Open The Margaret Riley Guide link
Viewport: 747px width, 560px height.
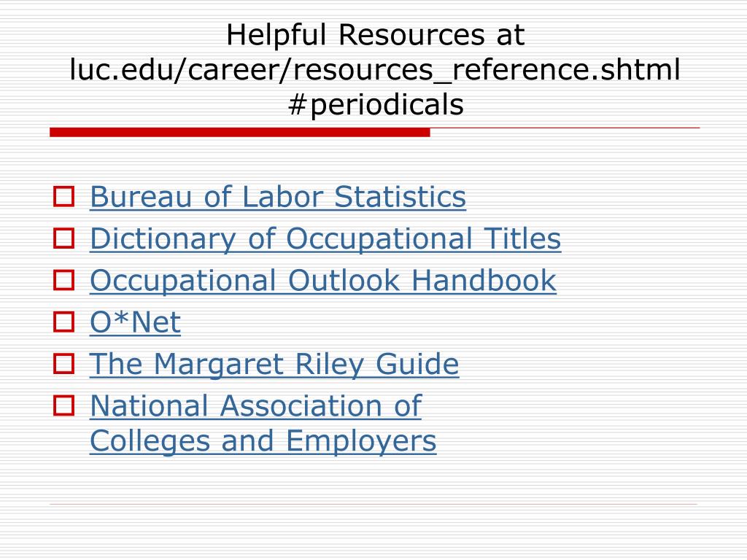click(274, 365)
